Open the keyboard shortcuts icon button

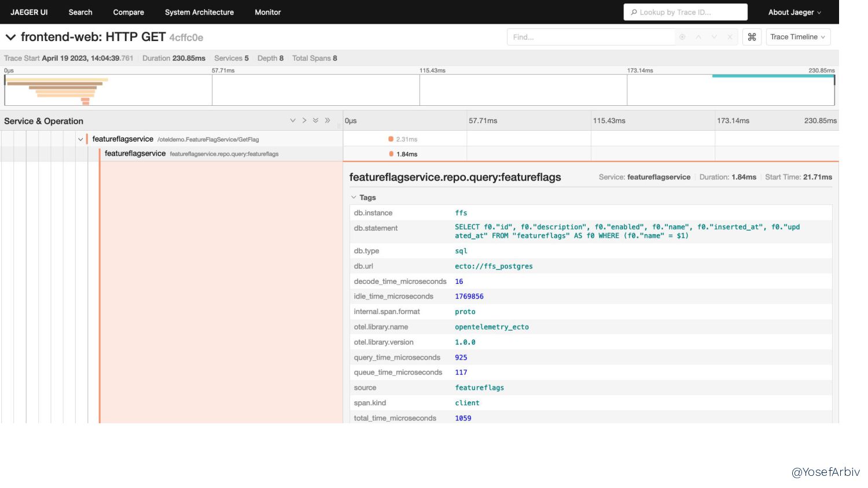[x=752, y=37]
